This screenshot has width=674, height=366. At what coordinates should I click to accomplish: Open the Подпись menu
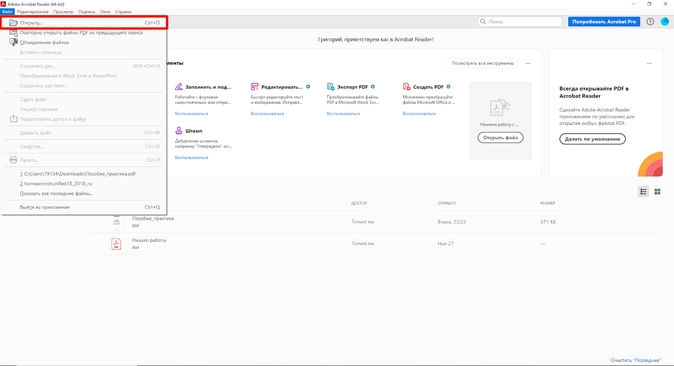click(87, 12)
